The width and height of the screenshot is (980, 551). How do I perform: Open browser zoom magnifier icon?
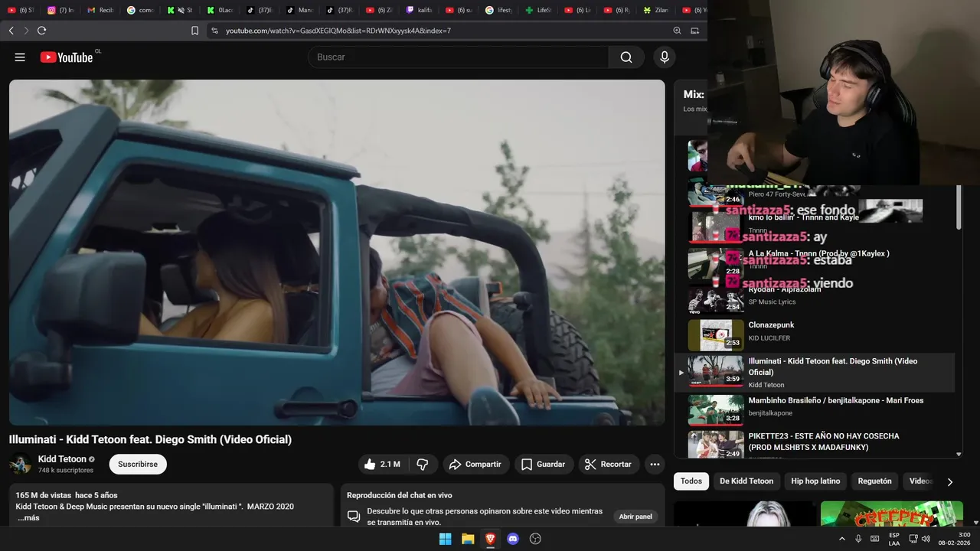[x=677, y=31]
